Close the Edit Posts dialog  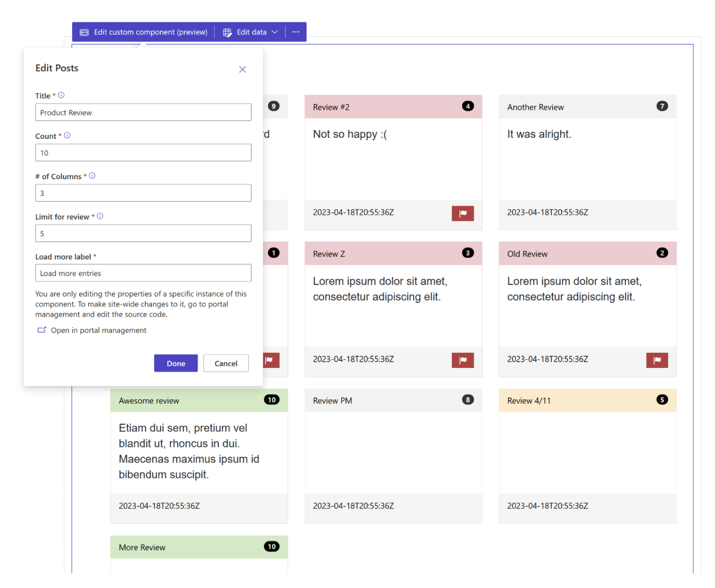click(x=242, y=70)
